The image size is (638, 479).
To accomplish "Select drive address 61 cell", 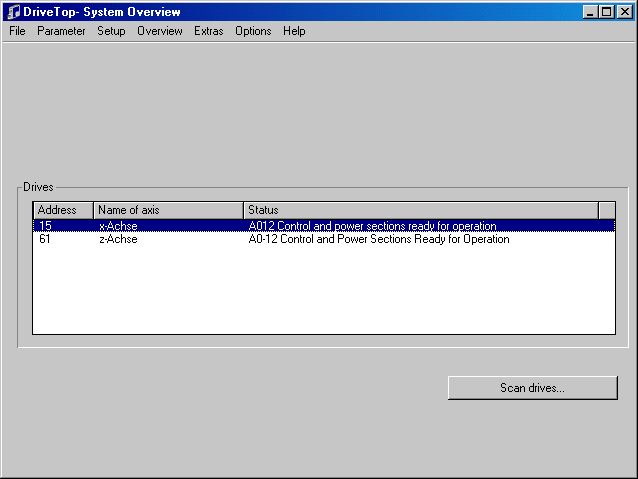I will pos(45,239).
